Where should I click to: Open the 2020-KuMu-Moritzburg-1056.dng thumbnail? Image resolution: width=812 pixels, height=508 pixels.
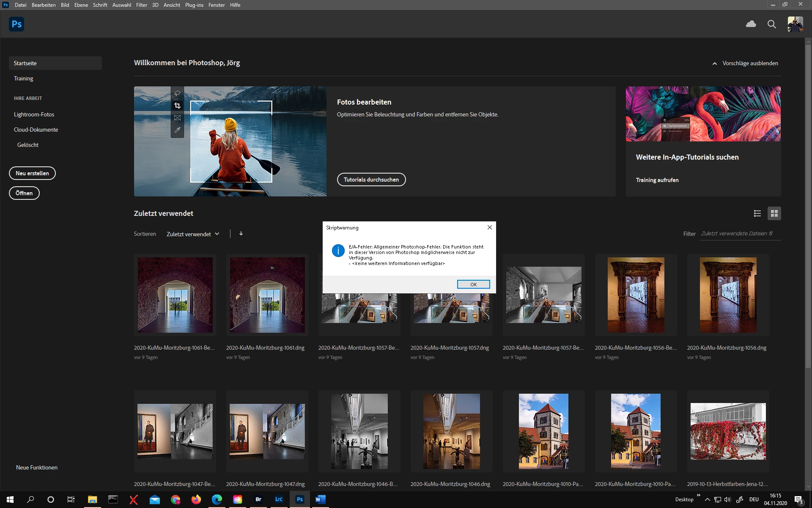[728, 295]
